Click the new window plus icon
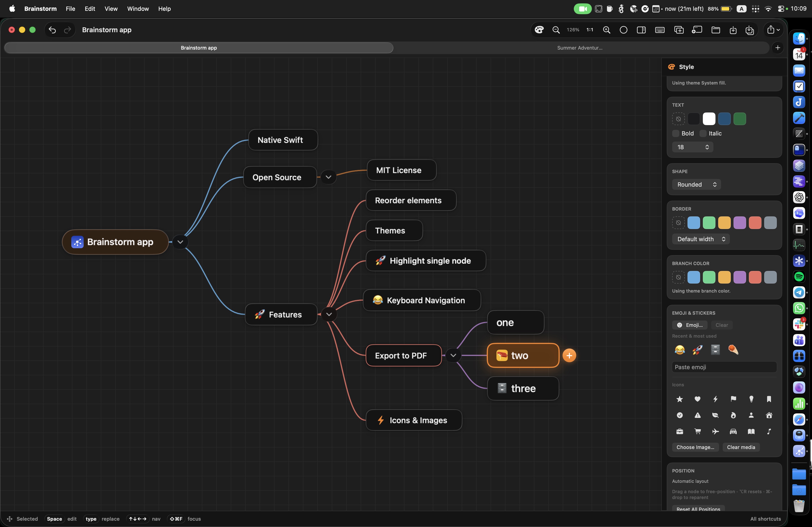Viewport: 812px width, 527px height. click(679, 30)
